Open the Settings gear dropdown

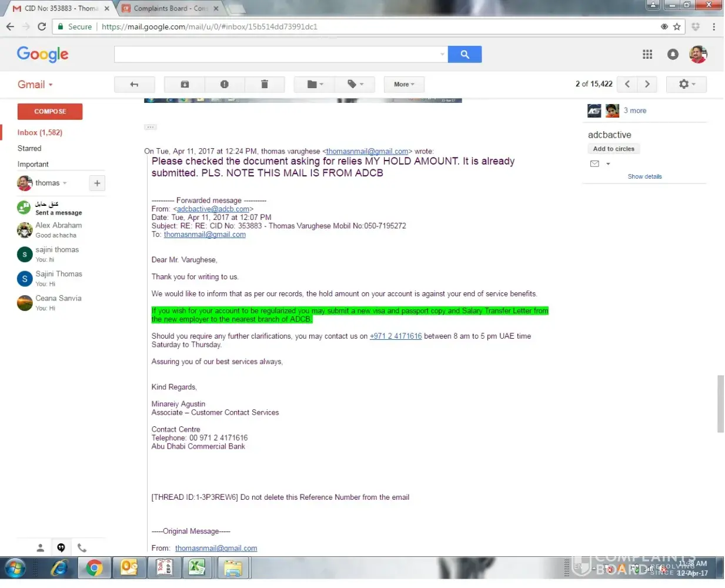click(686, 84)
